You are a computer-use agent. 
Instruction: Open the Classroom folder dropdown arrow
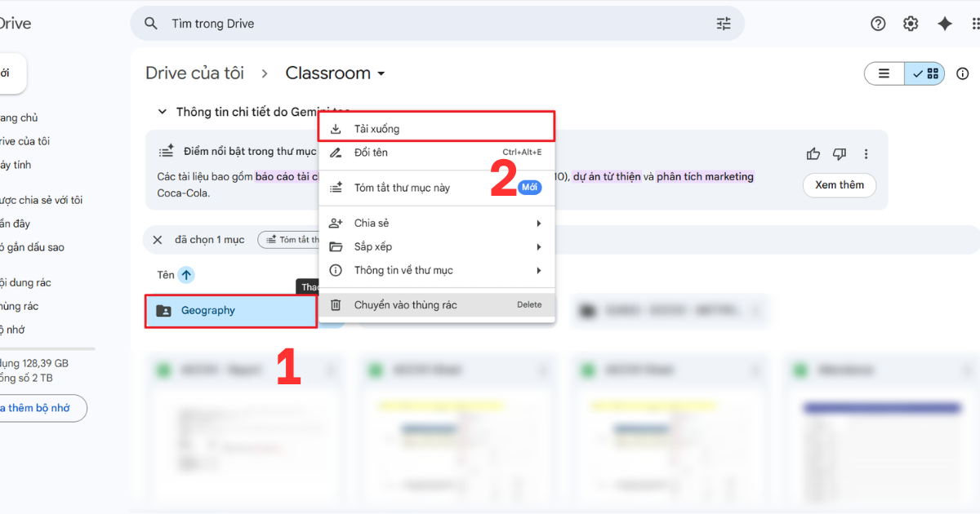(381, 73)
